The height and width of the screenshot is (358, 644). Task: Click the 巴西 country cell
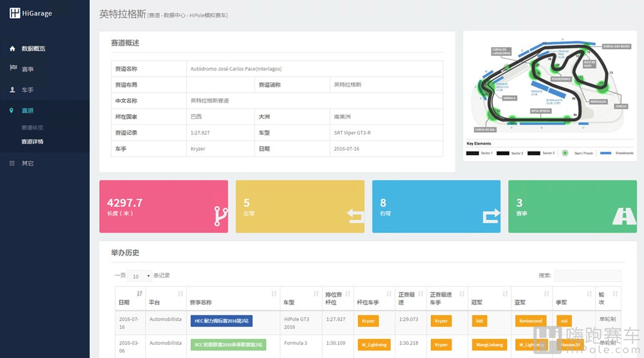click(196, 117)
